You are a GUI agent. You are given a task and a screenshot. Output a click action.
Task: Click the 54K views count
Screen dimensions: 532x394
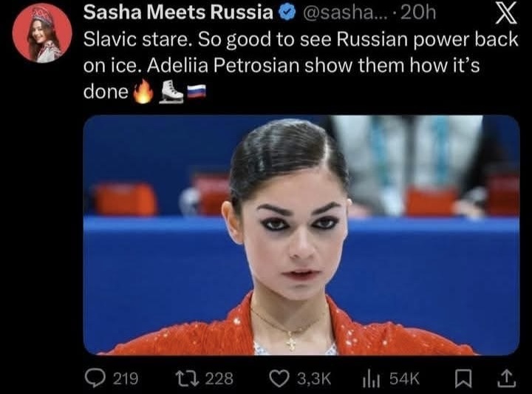404,378
